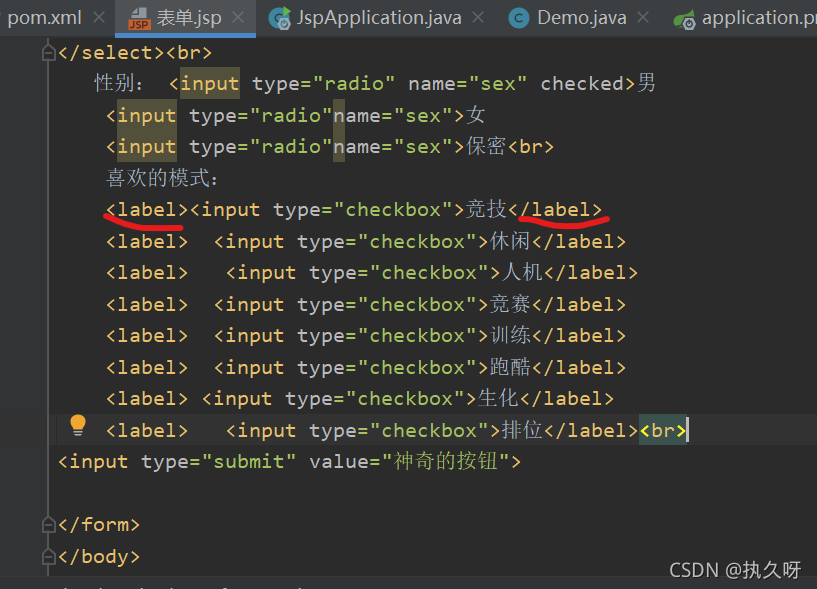Click the Demo.java class icon

[518, 18]
